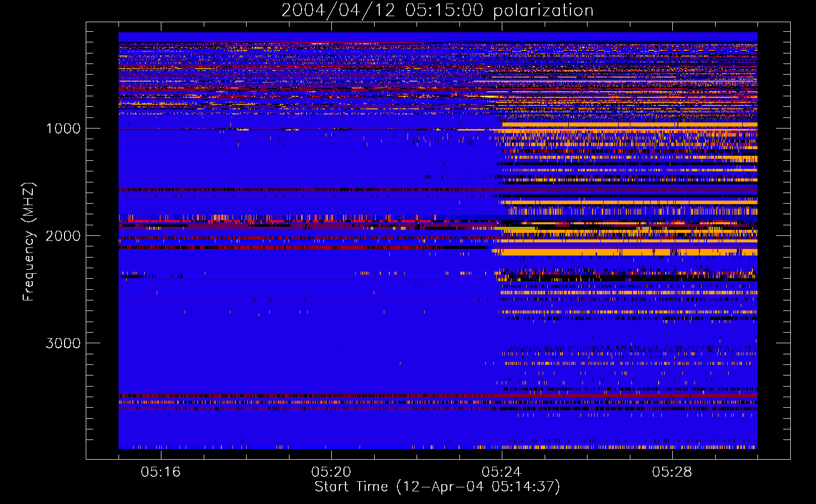Click the 05:28 time tick label
This screenshot has height=504, width=816.
[672, 472]
